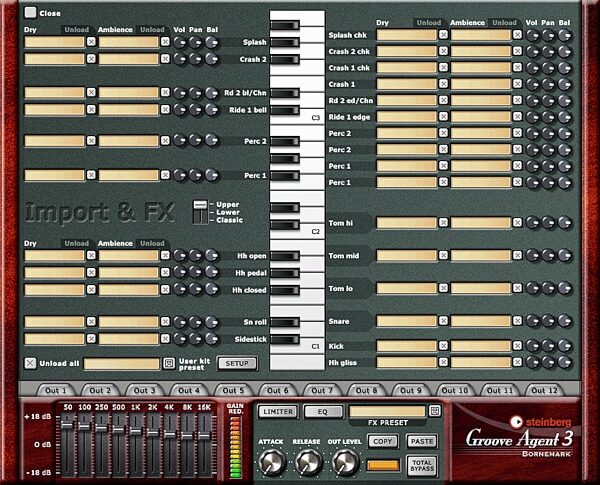600x485 pixels.
Task: Click the Kick dry sample field
Action: pyautogui.click(x=407, y=346)
